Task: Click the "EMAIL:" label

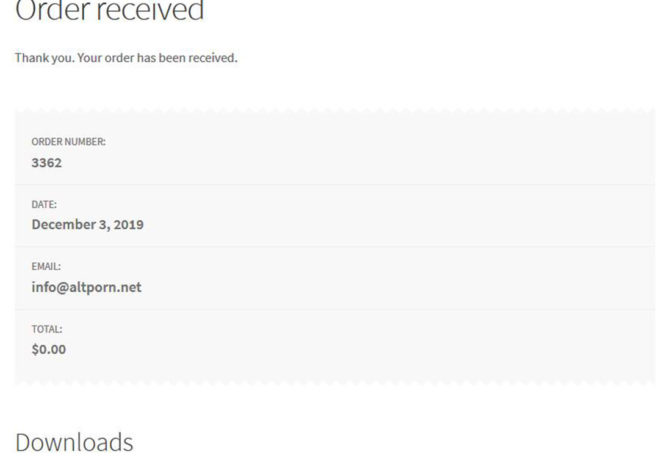Action: coord(46,267)
